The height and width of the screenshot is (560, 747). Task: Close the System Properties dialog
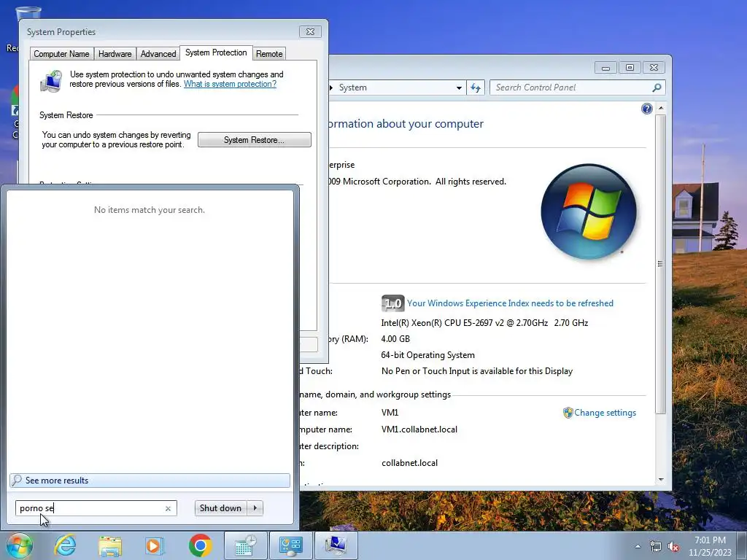(310, 31)
